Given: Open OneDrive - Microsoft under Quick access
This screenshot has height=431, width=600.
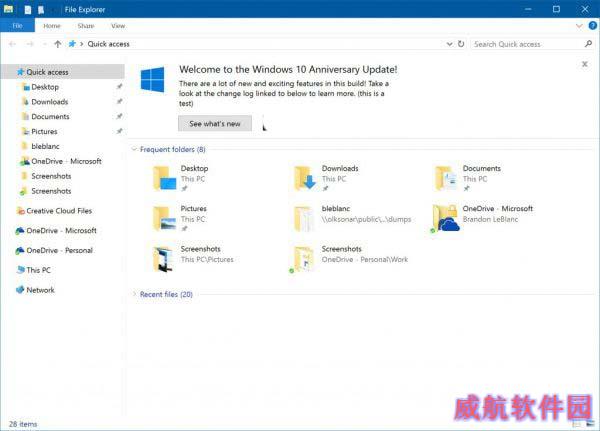Looking at the screenshot, I should tap(66, 161).
